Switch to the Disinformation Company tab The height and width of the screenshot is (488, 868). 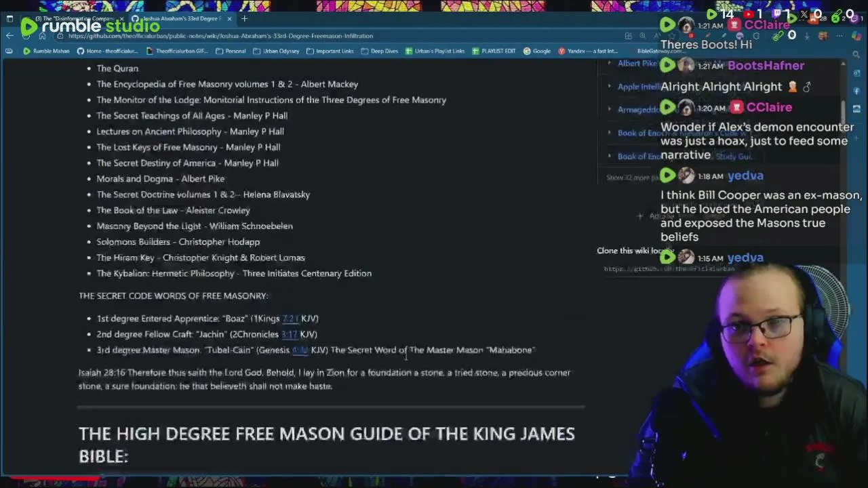pos(75,19)
